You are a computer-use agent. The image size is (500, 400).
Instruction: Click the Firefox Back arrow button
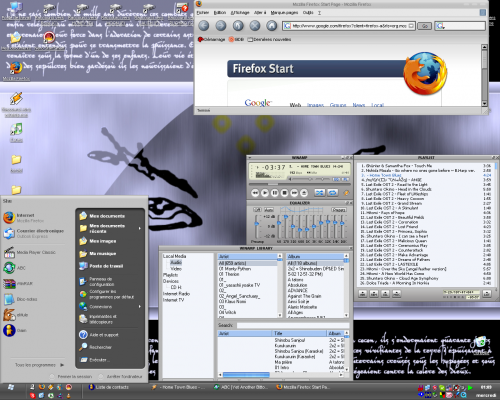click(204, 26)
